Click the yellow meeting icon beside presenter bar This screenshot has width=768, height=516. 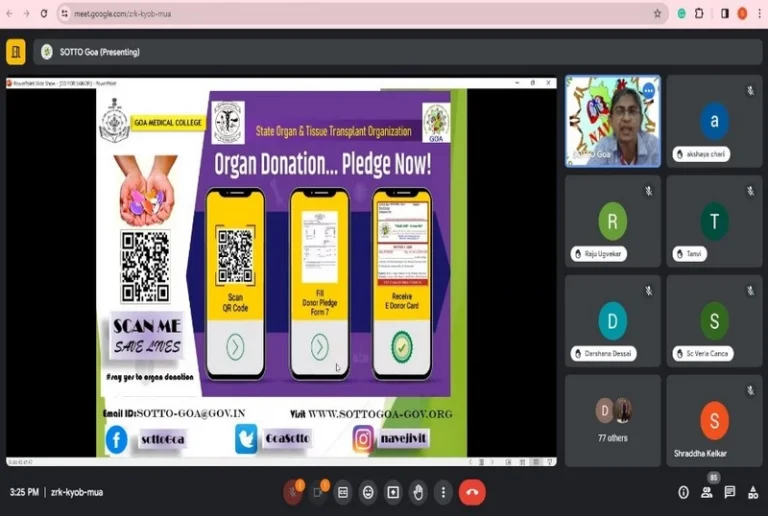pos(16,52)
